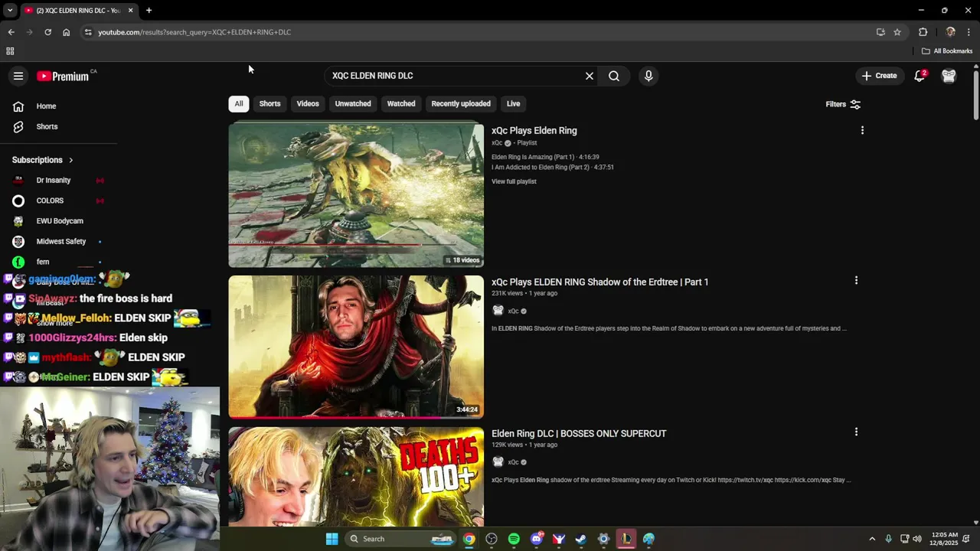Start voice search with microphone icon
980x551 pixels.
[x=648, y=76]
